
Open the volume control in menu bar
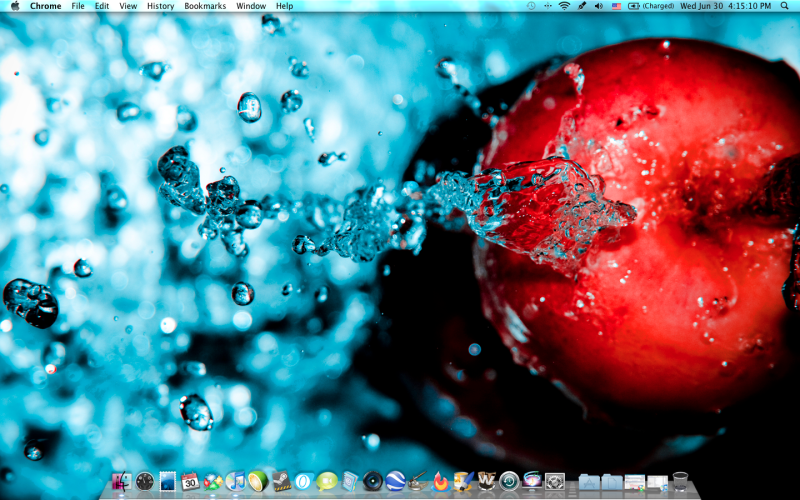click(x=599, y=6)
